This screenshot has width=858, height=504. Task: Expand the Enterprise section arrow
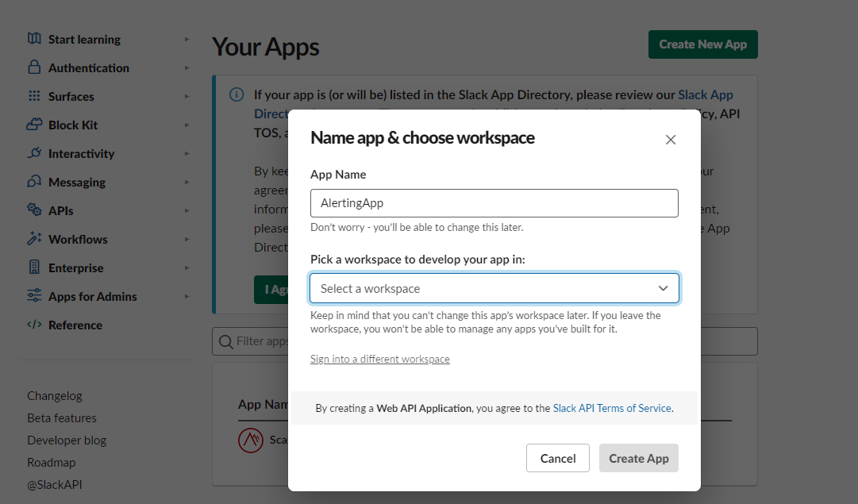coord(187,267)
